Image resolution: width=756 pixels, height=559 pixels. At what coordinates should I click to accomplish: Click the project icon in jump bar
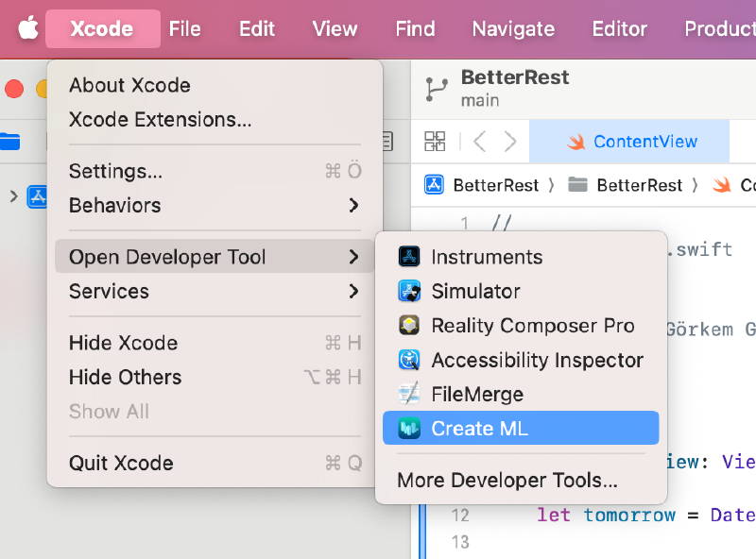coord(434,185)
